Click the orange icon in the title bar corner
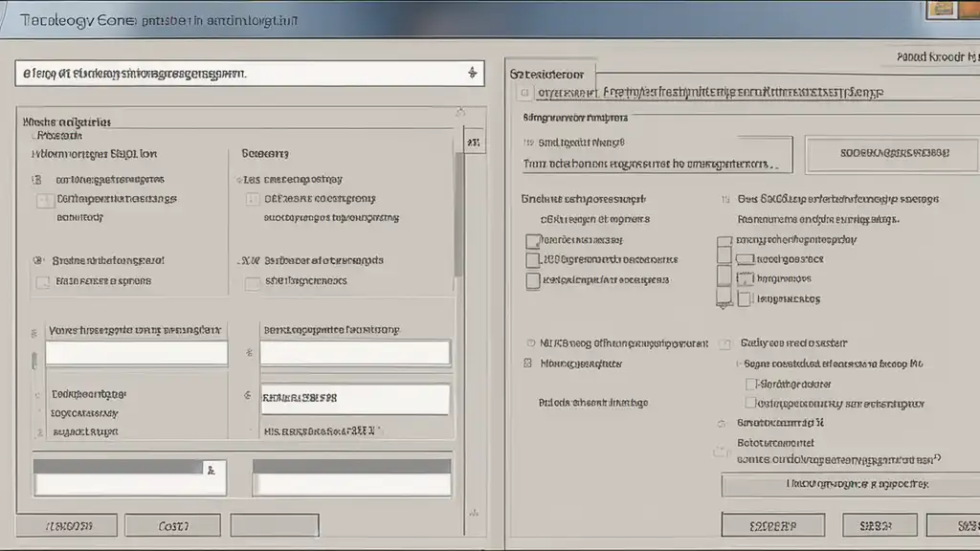The height and width of the screenshot is (551, 980). pos(943,9)
